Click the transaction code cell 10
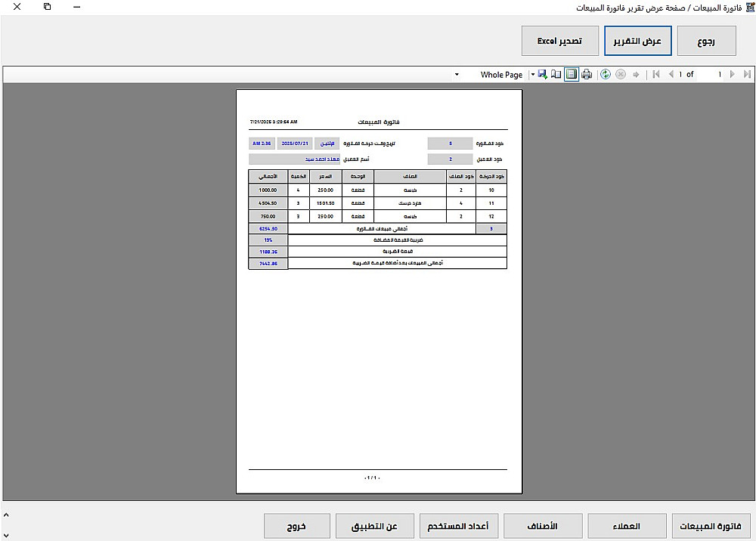756x541 pixels. [x=491, y=190]
